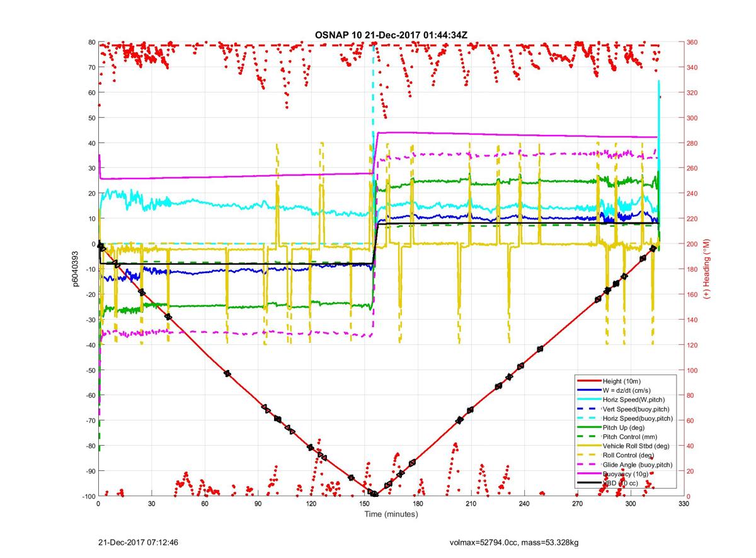Image resolution: width=756 pixels, height=558 pixels.
Task: Select the x-axis tick label "270"
Action: click(578, 504)
